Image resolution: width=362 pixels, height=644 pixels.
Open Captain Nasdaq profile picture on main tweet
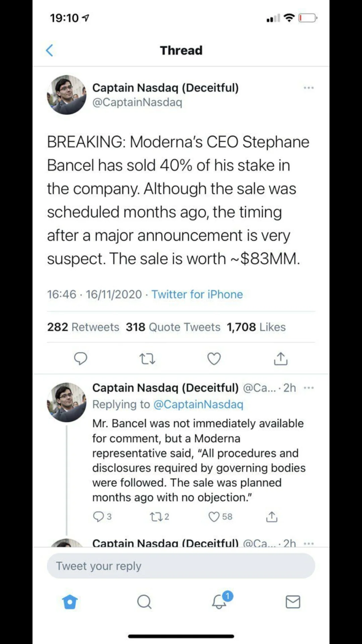click(x=66, y=95)
